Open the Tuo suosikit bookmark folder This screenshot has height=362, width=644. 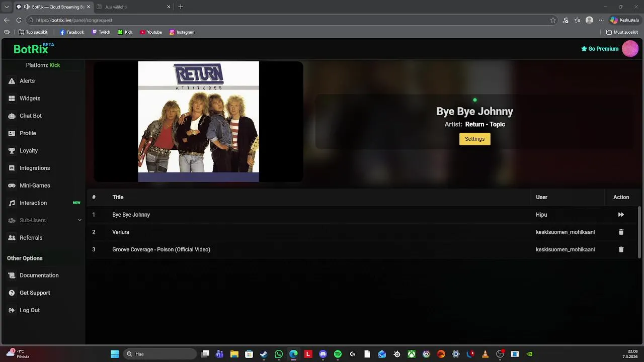click(33, 32)
